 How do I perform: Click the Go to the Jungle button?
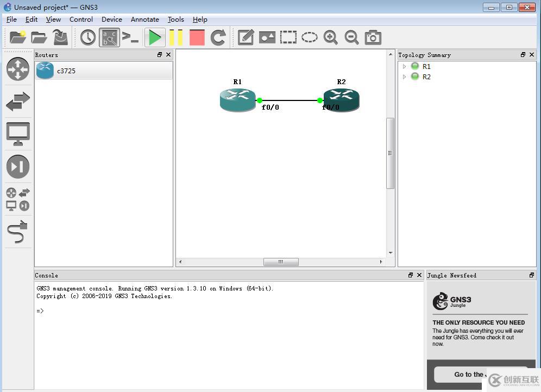click(468, 374)
